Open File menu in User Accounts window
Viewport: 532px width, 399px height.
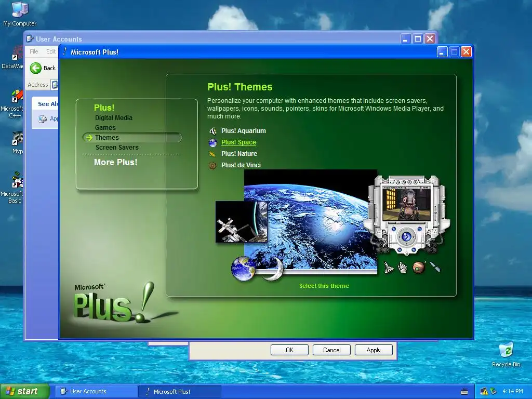34,51
